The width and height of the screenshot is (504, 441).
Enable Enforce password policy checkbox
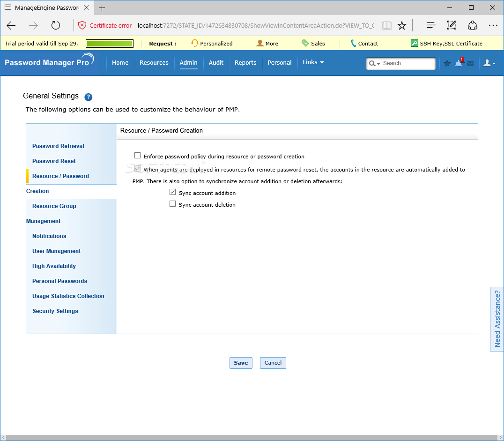point(138,156)
